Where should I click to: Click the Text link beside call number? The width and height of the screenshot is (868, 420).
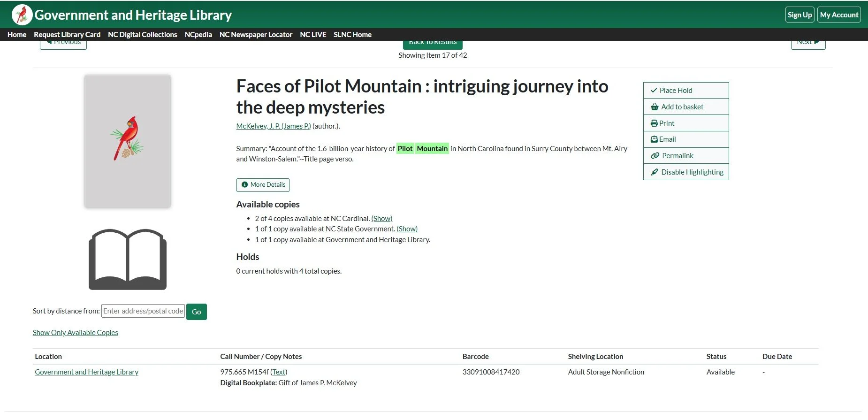click(x=279, y=372)
